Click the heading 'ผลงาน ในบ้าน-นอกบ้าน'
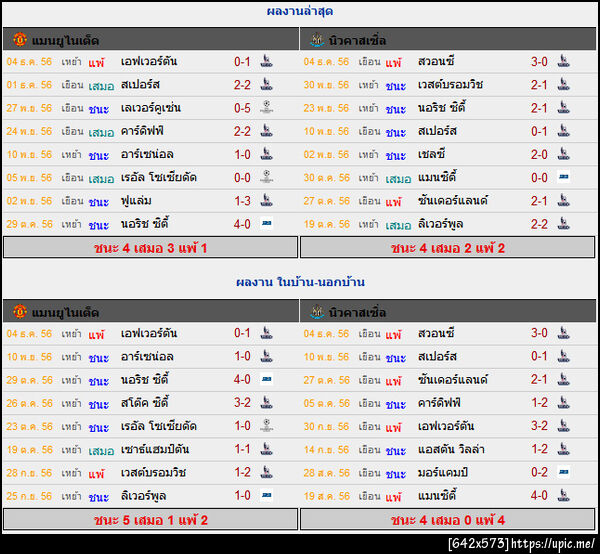Viewport: 600px width, 554px height. point(300,282)
